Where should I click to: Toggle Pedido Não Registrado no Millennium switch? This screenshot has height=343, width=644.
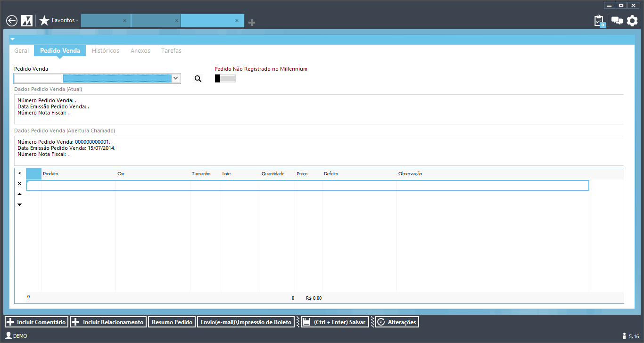coord(225,79)
